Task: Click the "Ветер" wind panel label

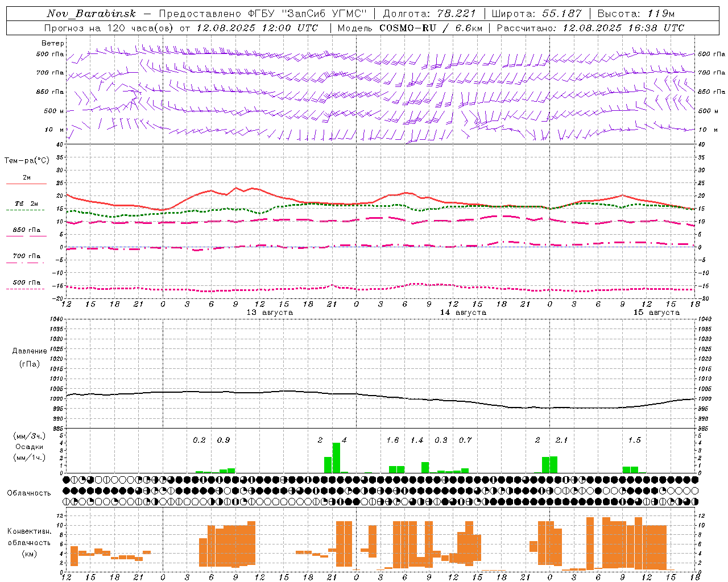Action: tap(53, 43)
